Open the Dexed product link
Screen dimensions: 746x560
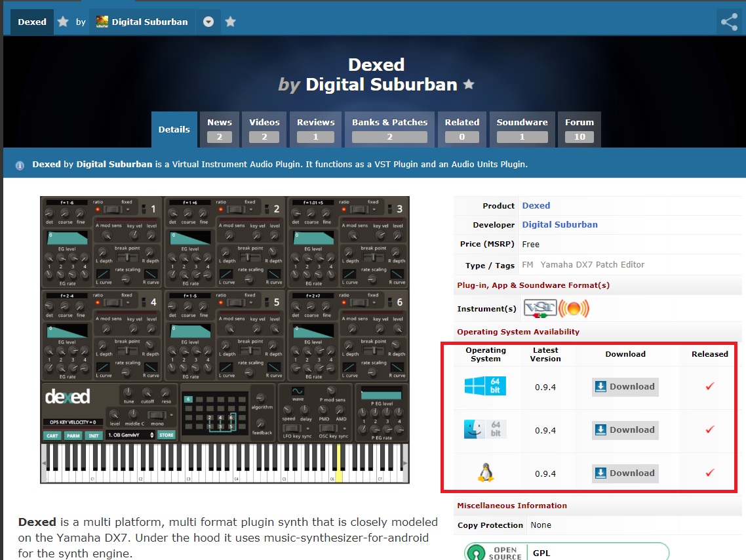536,205
